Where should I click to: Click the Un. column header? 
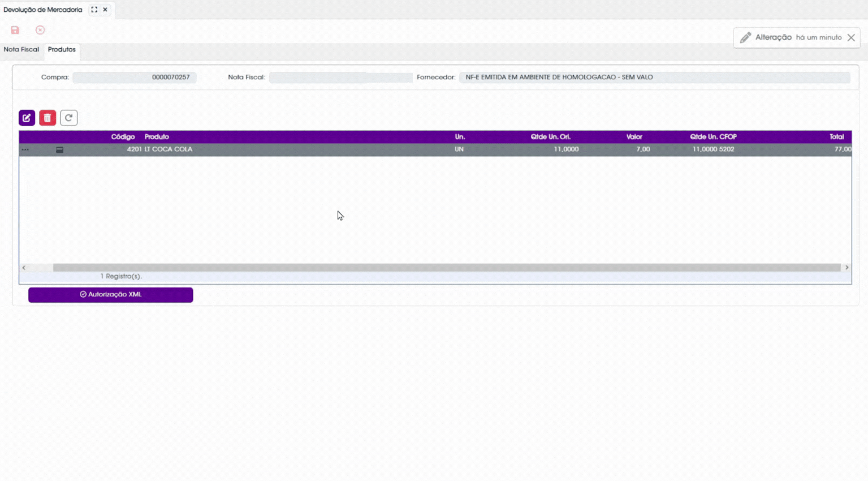click(460, 137)
